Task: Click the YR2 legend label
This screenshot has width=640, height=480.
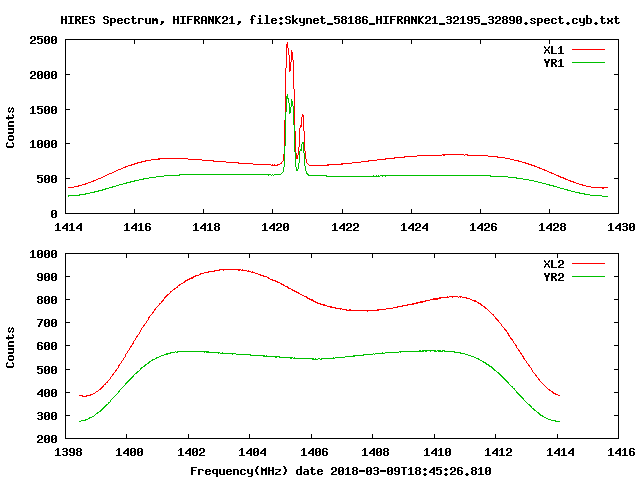Action: tap(553, 277)
